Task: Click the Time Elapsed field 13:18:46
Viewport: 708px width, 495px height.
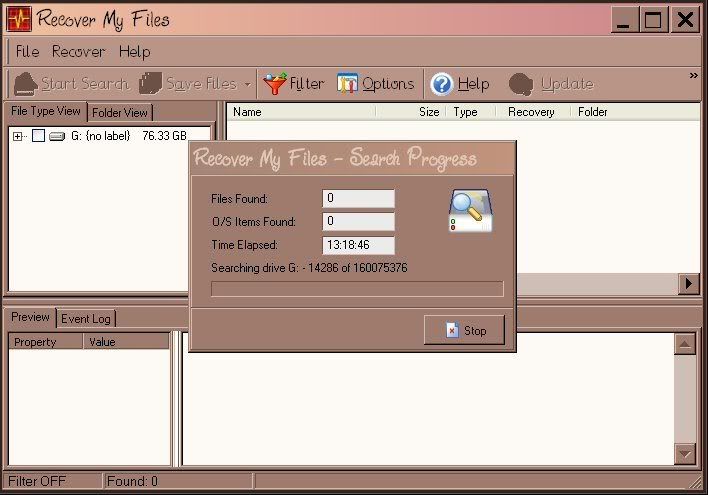Action: (x=359, y=245)
